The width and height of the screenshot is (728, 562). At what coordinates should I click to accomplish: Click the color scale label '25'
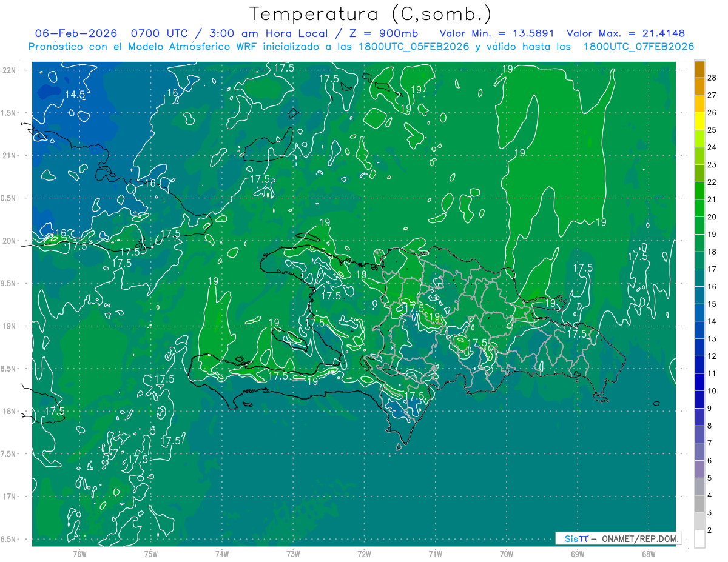pyautogui.click(x=712, y=130)
